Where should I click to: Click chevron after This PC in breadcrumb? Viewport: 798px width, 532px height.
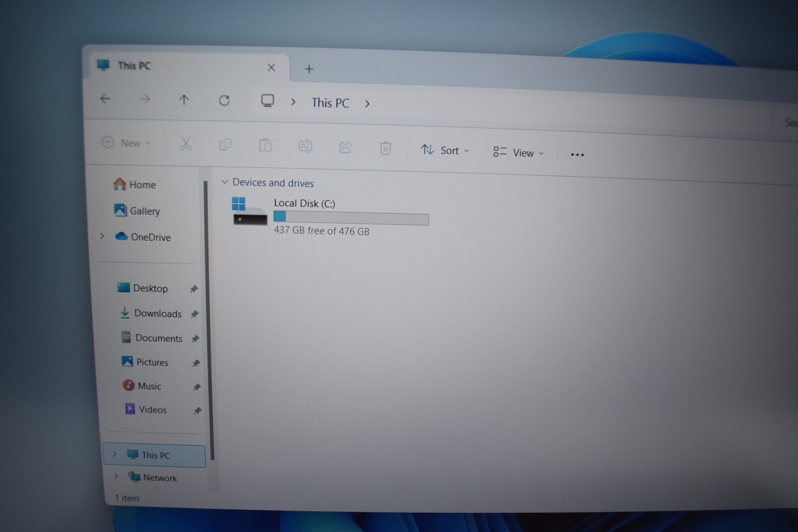367,104
